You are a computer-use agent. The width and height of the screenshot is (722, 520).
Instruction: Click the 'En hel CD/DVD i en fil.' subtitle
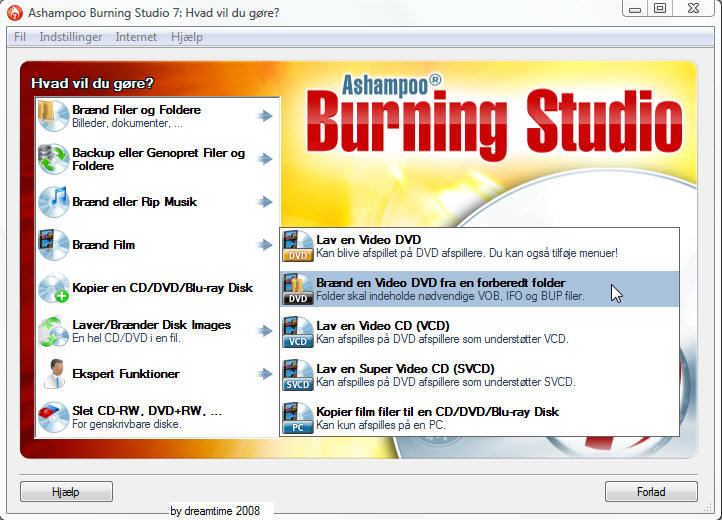point(126,338)
